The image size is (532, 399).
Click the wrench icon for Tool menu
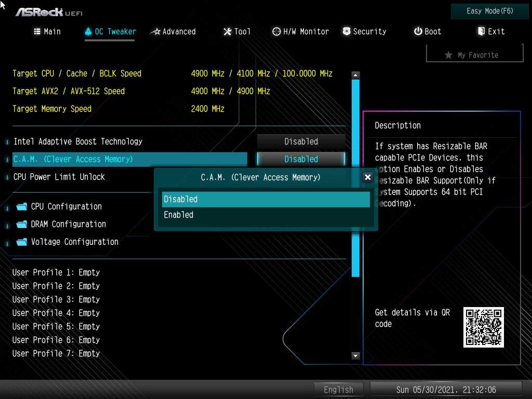(227, 32)
